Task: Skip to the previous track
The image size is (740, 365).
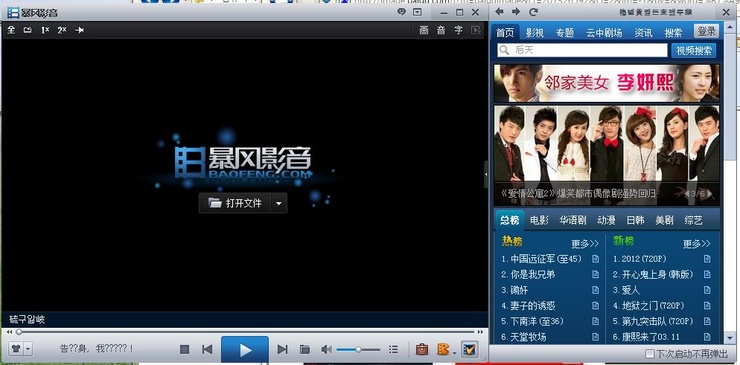Action: coord(207,349)
